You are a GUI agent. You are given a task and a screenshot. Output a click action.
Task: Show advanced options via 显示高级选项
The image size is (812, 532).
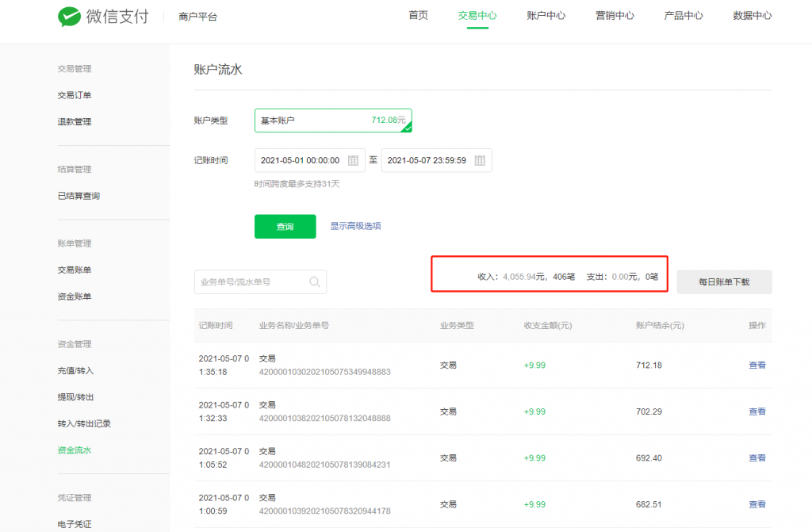(356, 226)
